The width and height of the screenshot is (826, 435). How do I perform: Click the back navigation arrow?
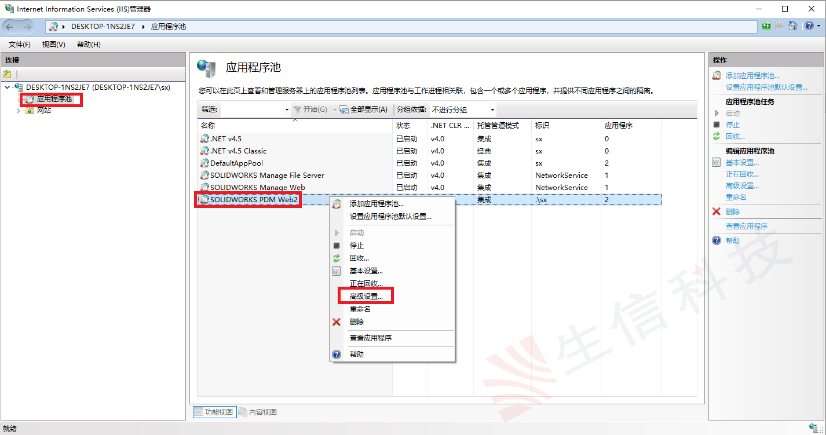[10, 26]
